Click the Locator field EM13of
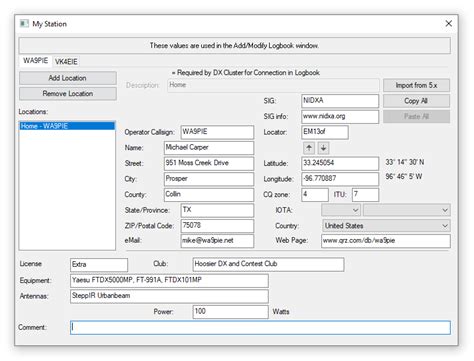 (x=325, y=132)
